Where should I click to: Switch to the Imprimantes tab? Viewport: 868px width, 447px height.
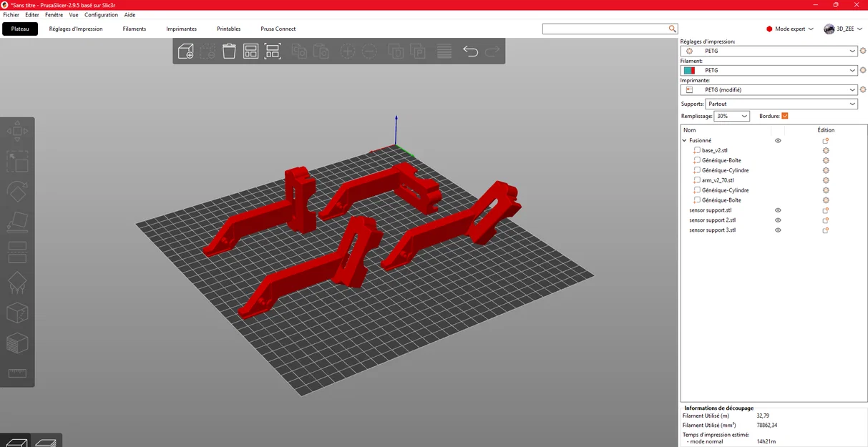pos(182,29)
